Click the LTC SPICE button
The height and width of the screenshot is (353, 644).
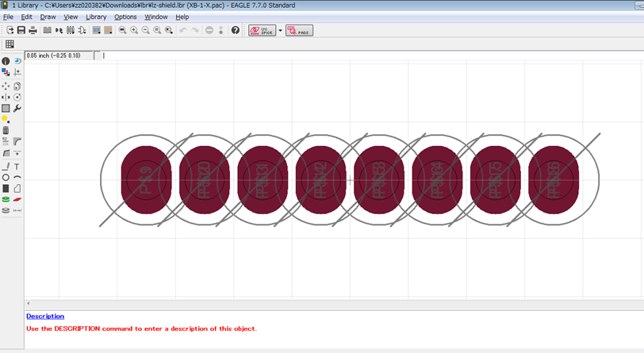point(262,30)
